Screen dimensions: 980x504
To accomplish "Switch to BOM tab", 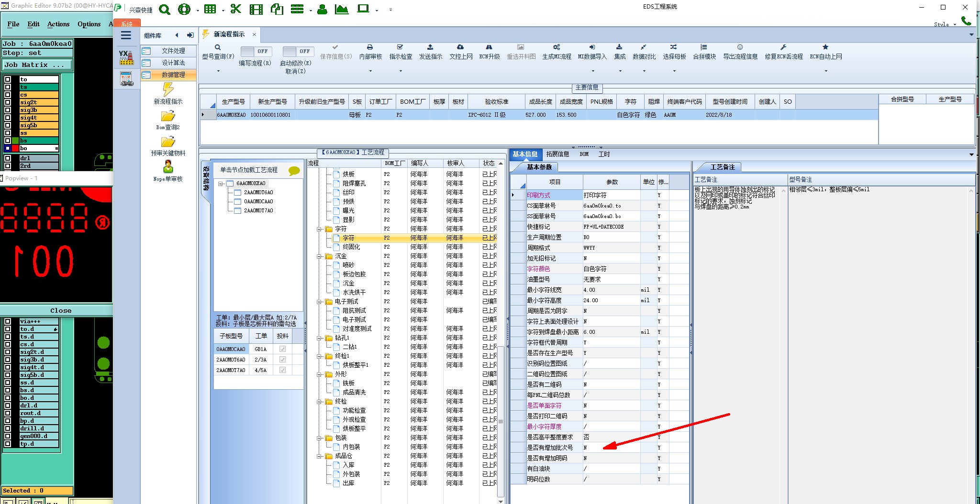I will point(584,154).
